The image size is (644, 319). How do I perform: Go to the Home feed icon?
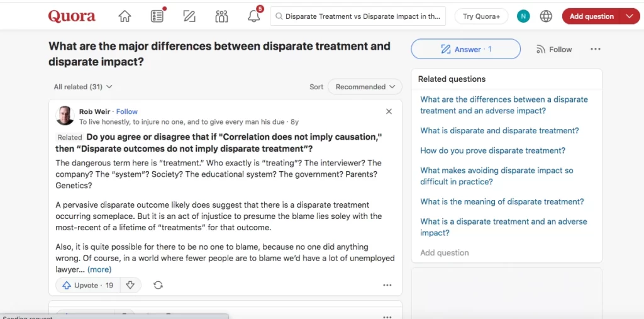click(125, 16)
